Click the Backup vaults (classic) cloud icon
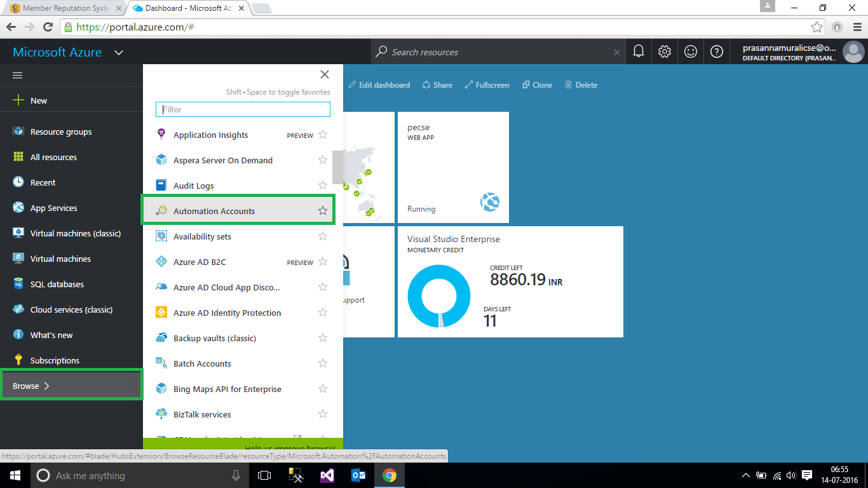Image resolution: width=868 pixels, height=488 pixels. (161, 338)
